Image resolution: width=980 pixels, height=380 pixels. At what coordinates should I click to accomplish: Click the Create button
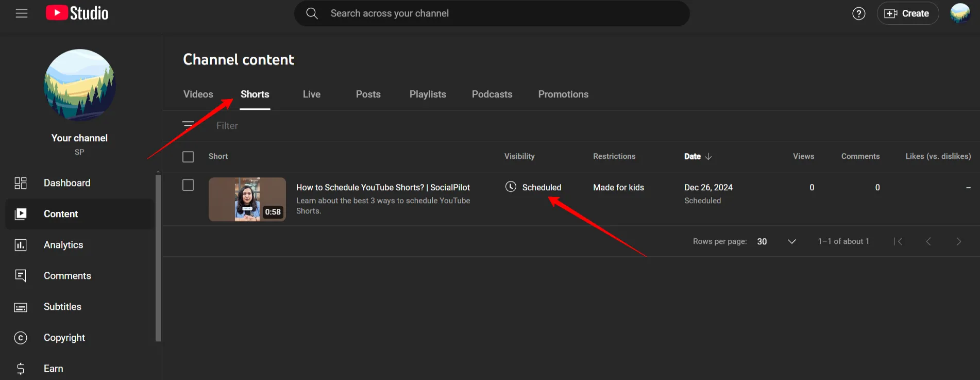[x=907, y=13]
